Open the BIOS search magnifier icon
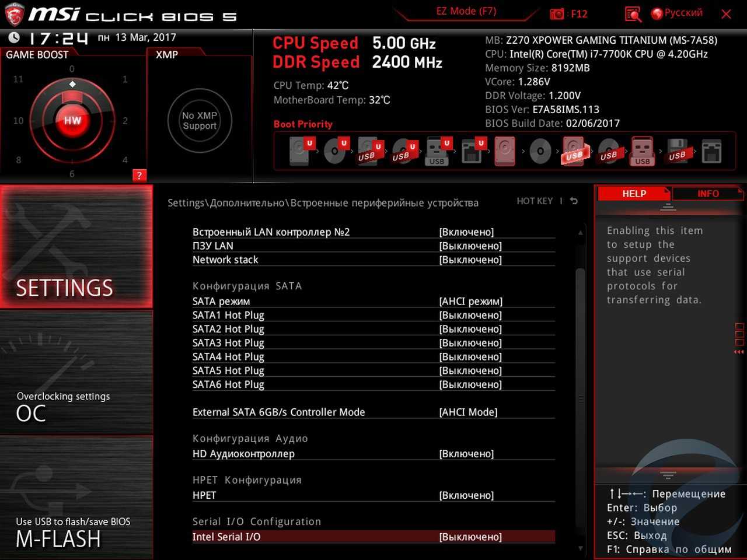 633,14
